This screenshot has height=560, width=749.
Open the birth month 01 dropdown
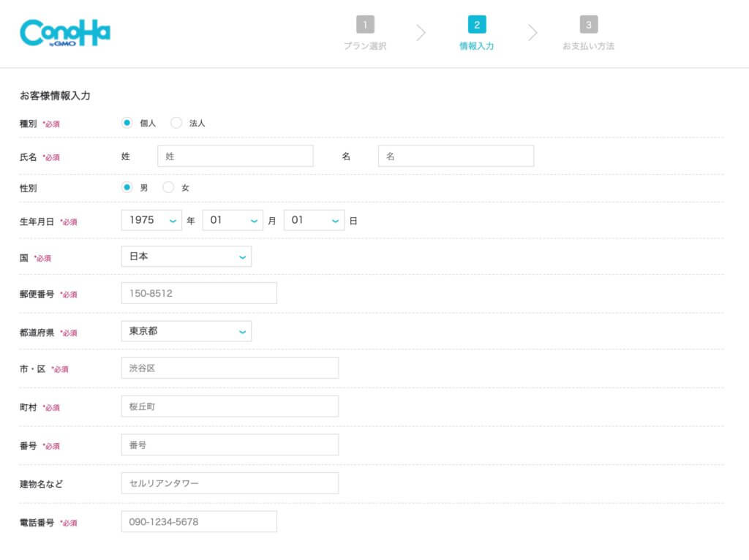(x=233, y=220)
